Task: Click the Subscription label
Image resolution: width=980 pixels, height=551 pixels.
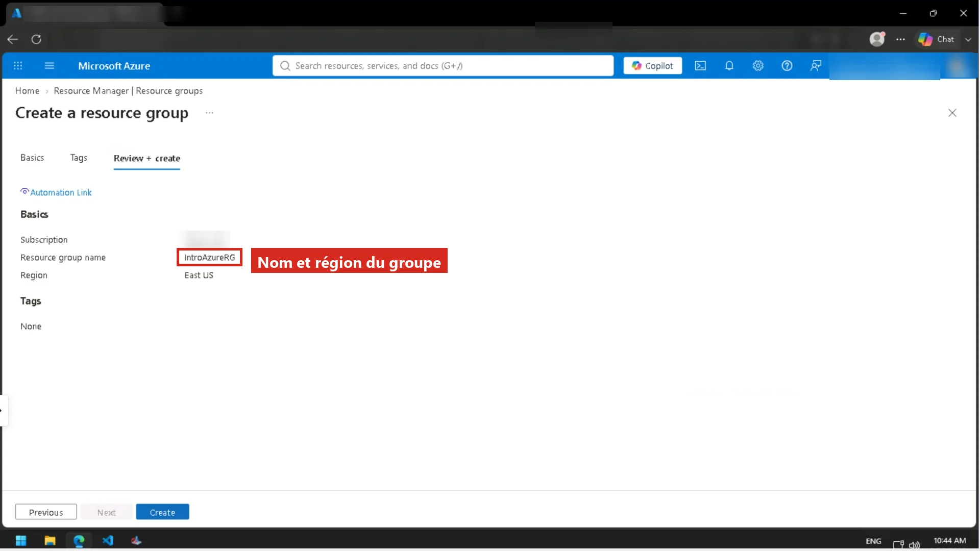Action: pos(44,240)
